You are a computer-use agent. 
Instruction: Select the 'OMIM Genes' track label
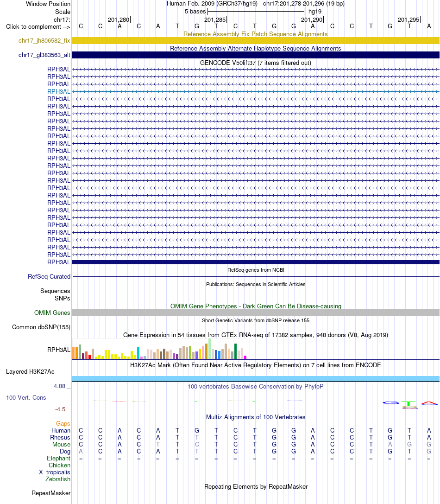click(x=52, y=313)
